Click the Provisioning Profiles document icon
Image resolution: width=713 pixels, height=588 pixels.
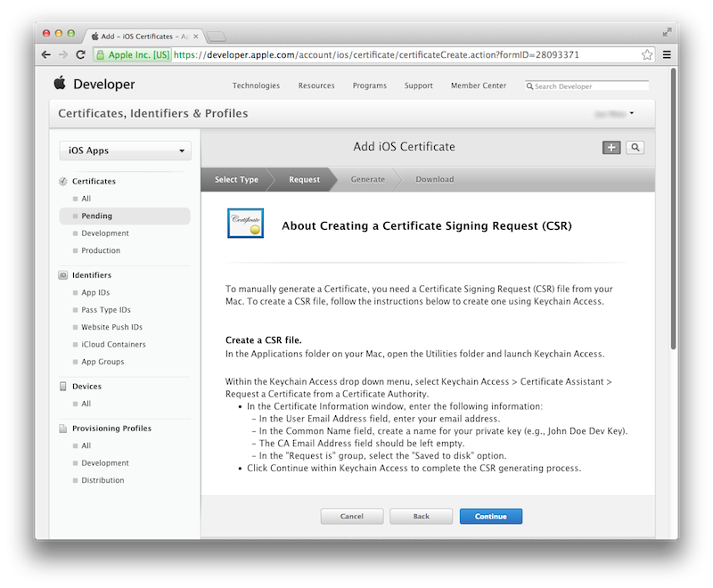pos(62,429)
